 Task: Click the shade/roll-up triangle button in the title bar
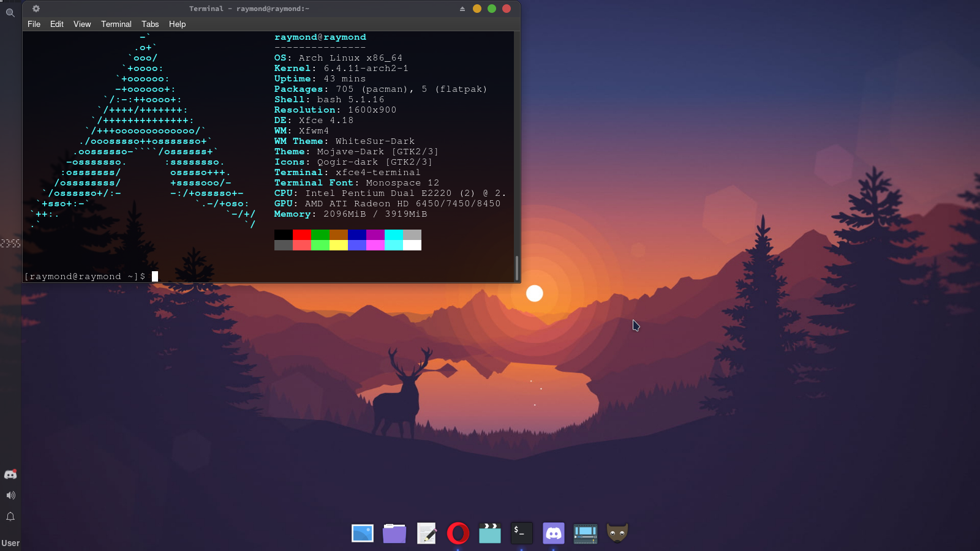coord(462,9)
